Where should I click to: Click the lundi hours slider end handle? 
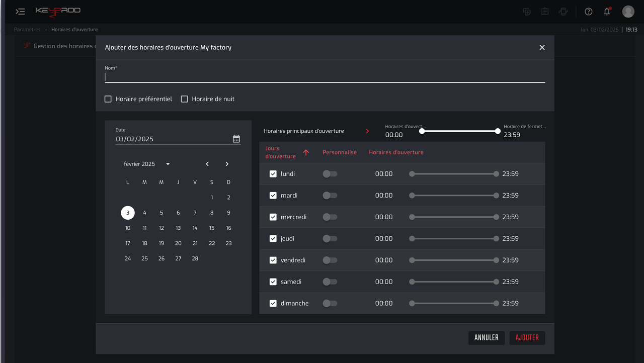tap(496, 174)
